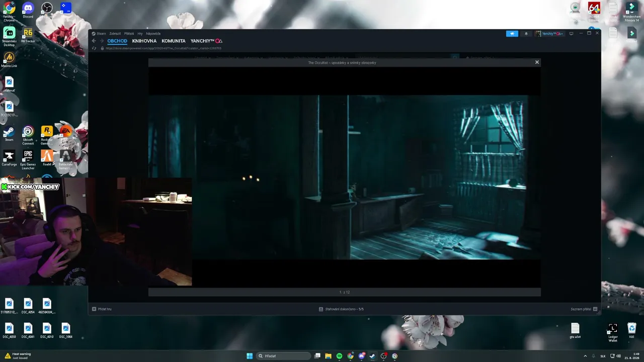Switch to the OBCHOD tab
Image resolution: width=644 pixels, height=362 pixels.
(x=117, y=41)
